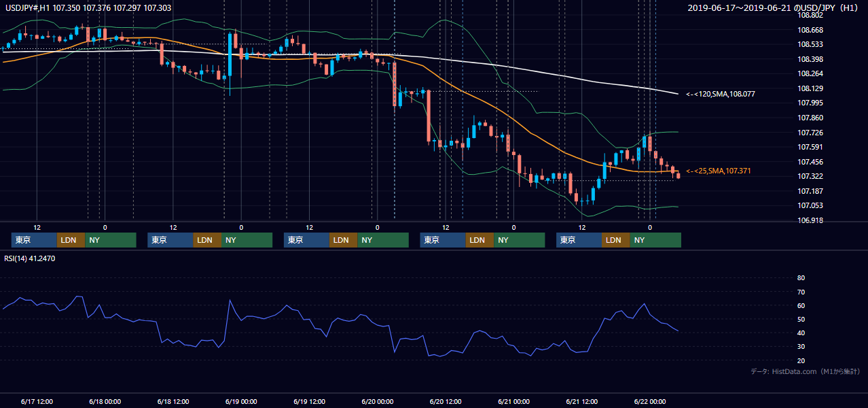Click RSI scale value 70

[801, 292]
